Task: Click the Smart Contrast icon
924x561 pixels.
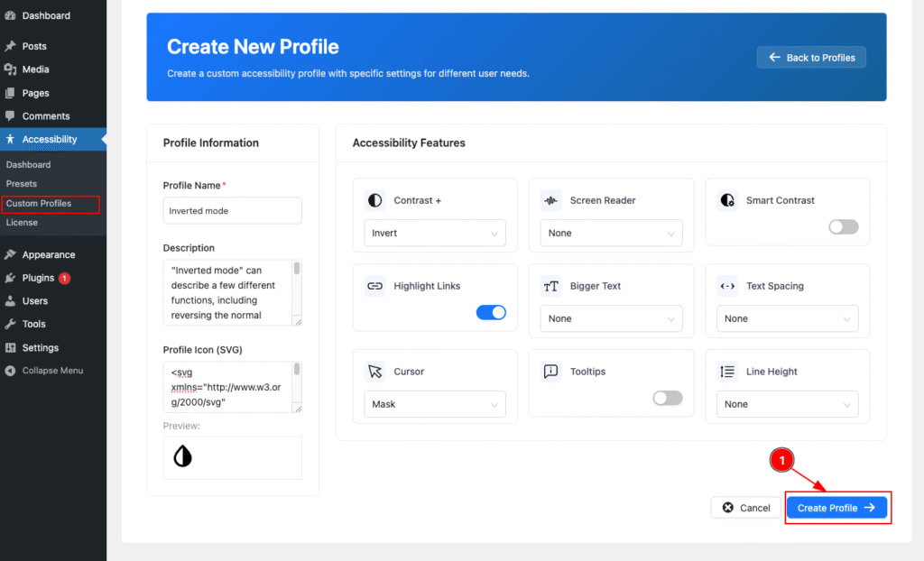Action: tap(726, 200)
